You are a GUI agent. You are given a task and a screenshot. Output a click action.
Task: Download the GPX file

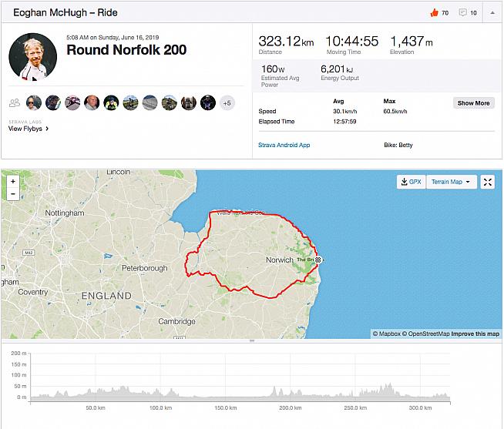411,182
